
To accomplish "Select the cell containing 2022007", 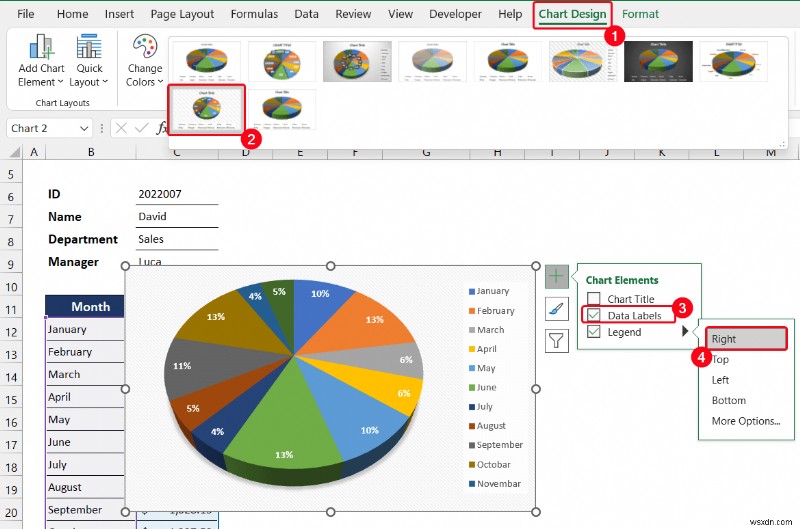I will 177,194.
